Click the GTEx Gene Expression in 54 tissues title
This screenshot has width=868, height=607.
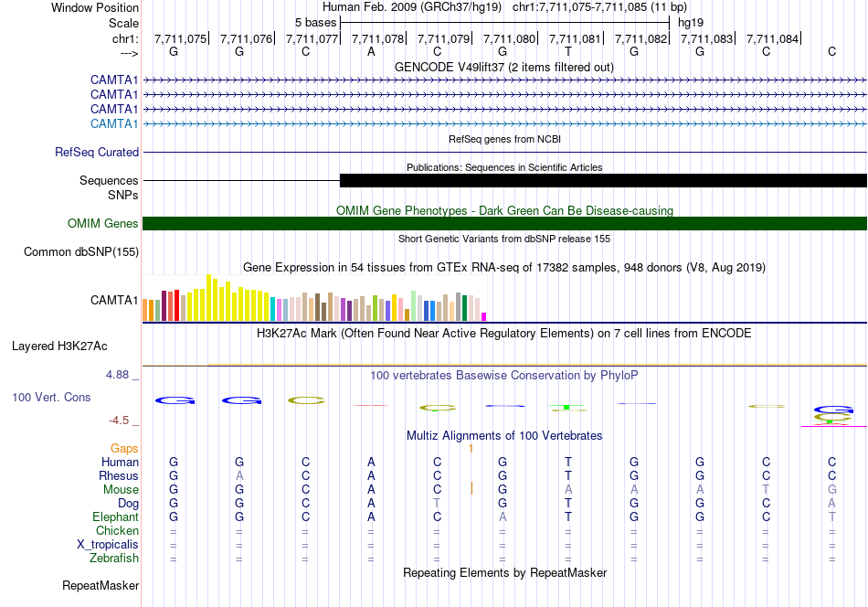(x=504, y=268)
